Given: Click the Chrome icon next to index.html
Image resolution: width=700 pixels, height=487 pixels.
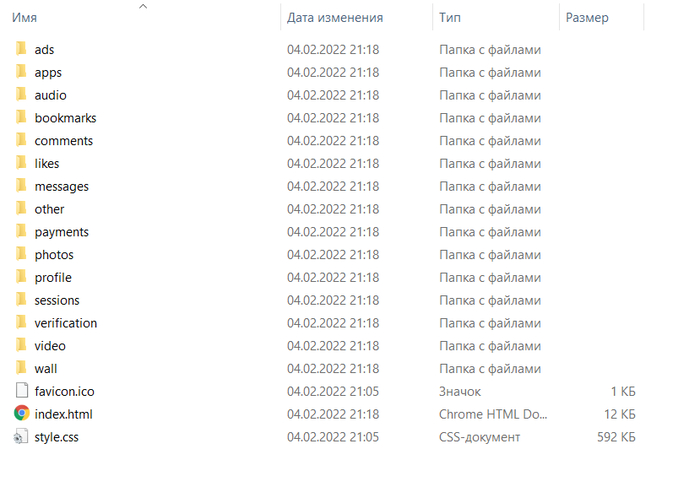Looking at the screenshot, I should click(x=21, y=413).
